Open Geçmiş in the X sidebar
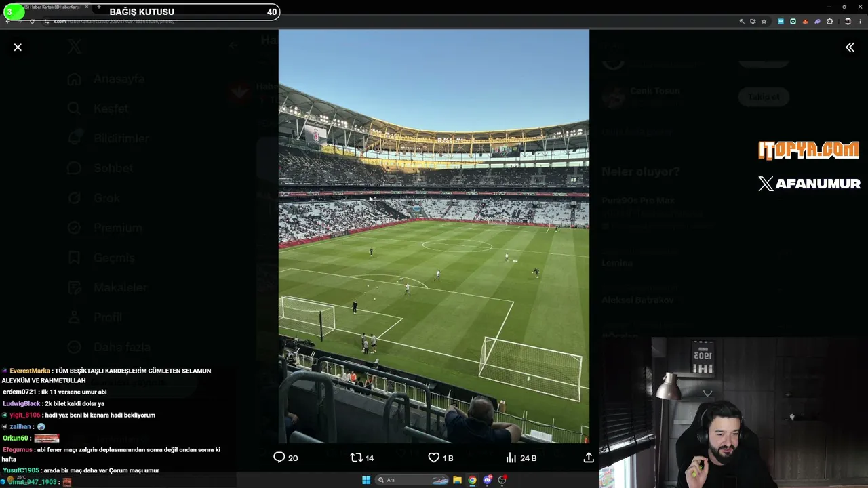 point(102,258)
